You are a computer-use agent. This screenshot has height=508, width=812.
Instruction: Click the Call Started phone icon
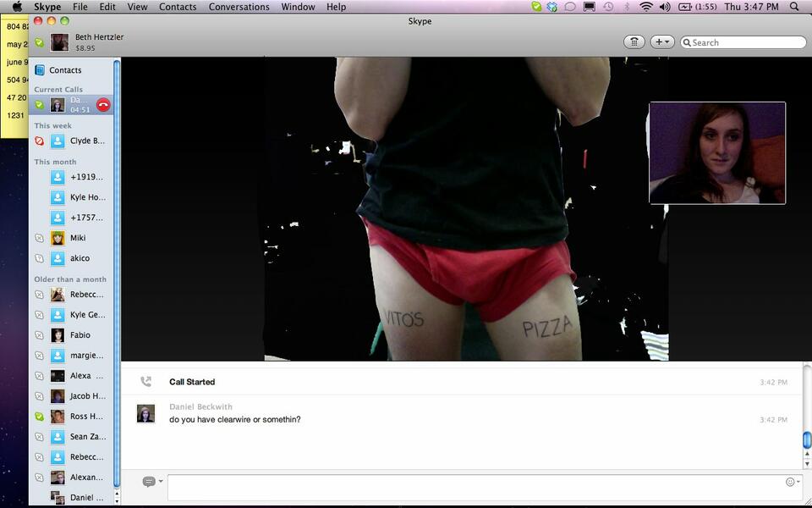click(146, 382)
